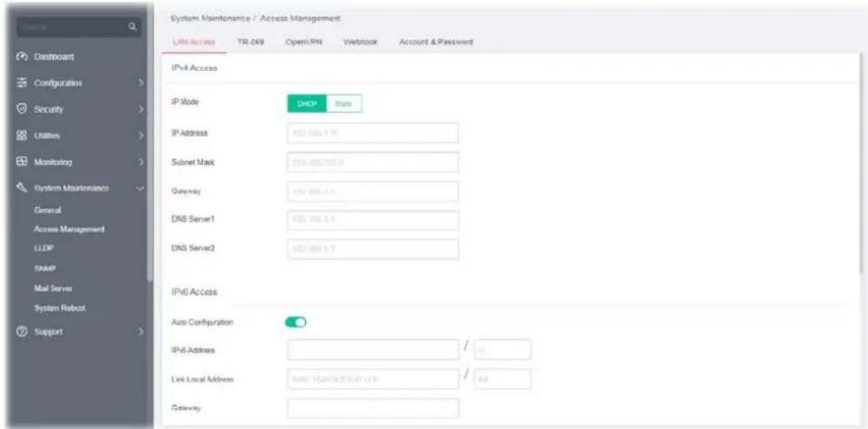Click the System Maintenance wrench icon
The height and width of the screenshot is (429, 868).
pos(23,188)
